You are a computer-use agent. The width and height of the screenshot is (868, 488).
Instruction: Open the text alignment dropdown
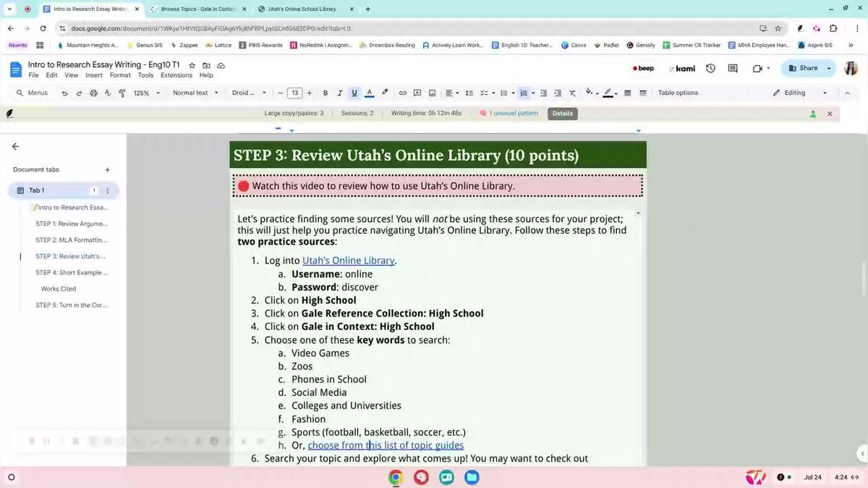(x=451, y=93)
